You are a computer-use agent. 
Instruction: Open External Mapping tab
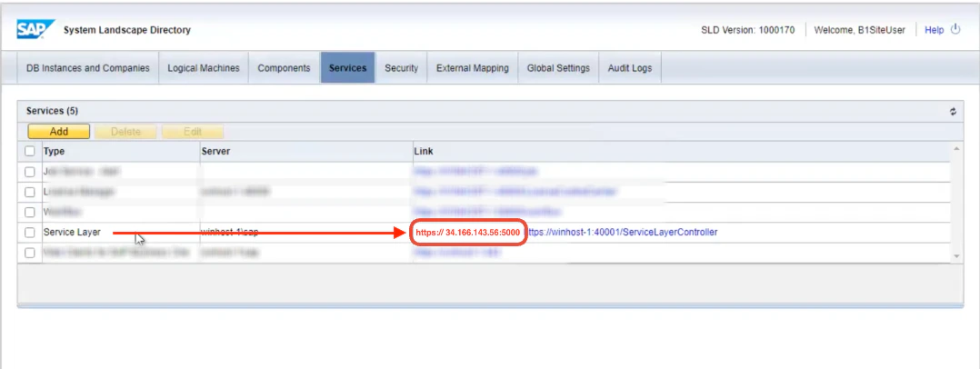(x=473, y=68)
